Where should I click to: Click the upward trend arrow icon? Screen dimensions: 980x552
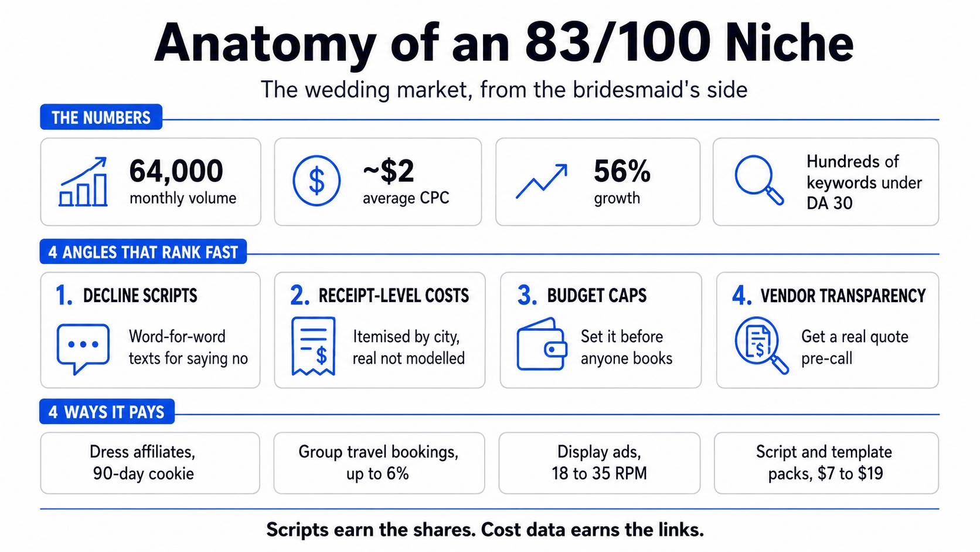click(x=542, y=181)
